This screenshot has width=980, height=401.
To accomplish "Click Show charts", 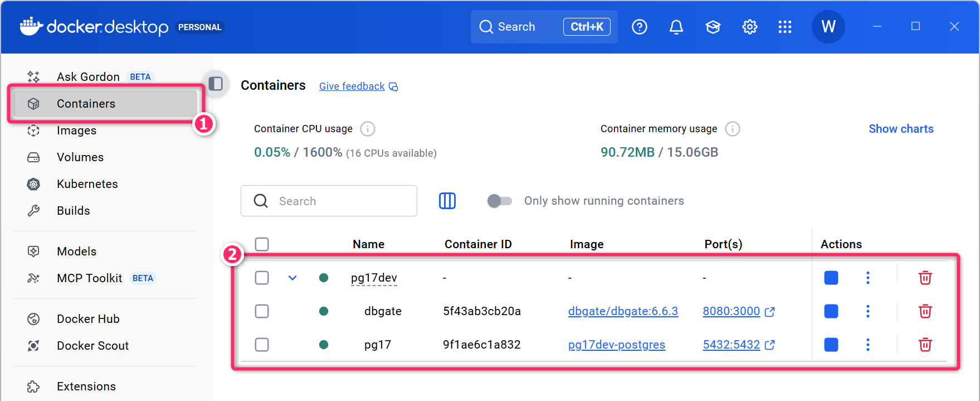I will (900, 129).
